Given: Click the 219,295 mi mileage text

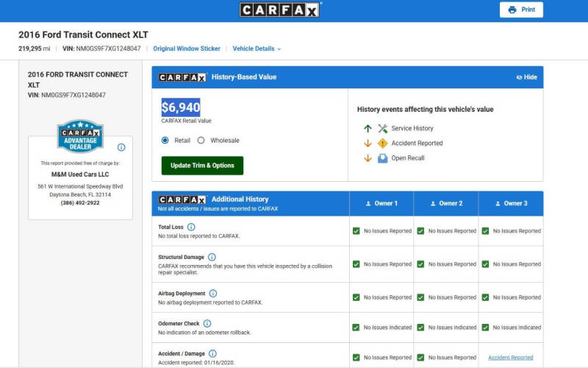Looking at the screenshot, I should coord(34,49).
